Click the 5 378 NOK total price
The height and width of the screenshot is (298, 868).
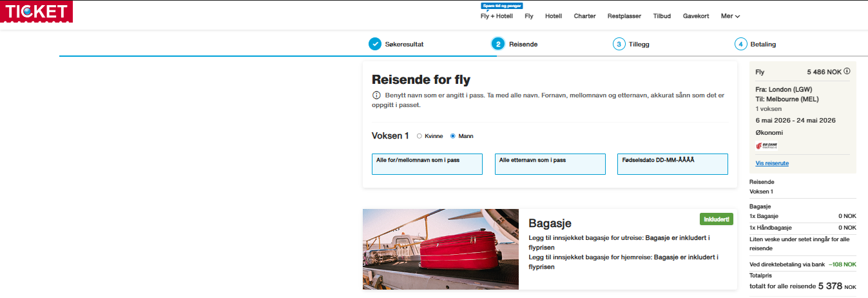[838, 286]
